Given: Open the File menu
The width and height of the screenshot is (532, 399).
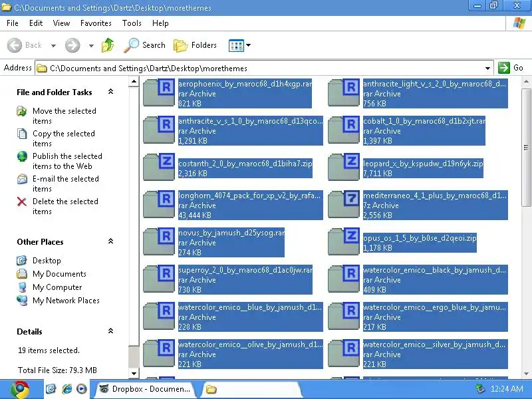Looking at the screenshot, I should click(13, 23).
